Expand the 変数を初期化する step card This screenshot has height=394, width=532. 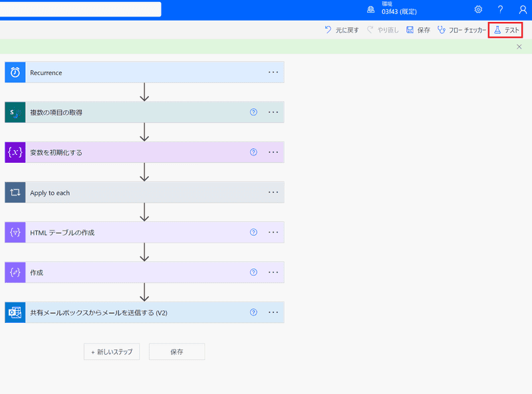[133, 152]
